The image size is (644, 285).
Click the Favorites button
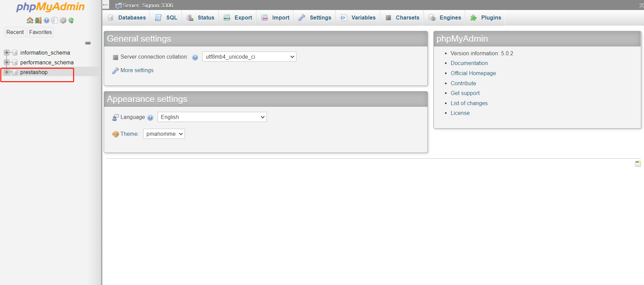pos(40,32)
